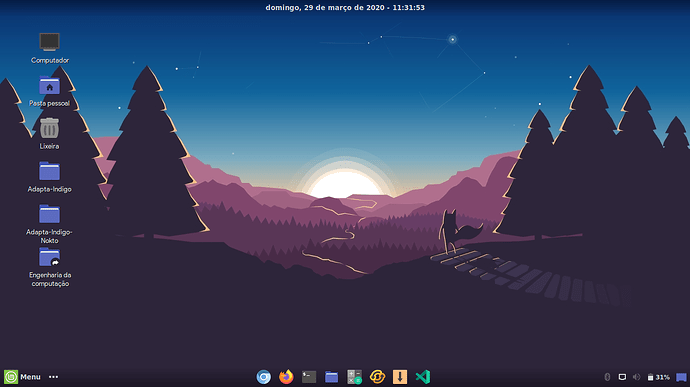Open the Linux Mint Menu button
The width and height of the screenshot is (690, 387).
coord(22,377)
